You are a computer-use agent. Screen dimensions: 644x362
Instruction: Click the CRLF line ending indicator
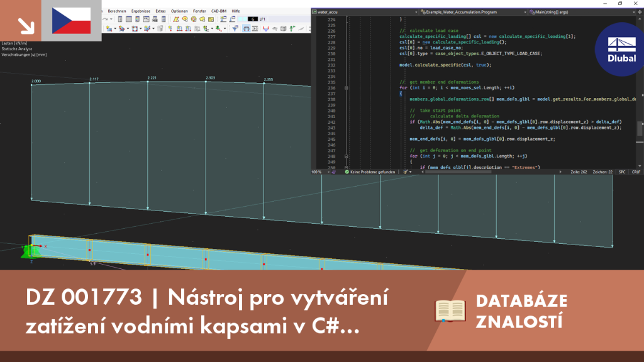[636, 172]
